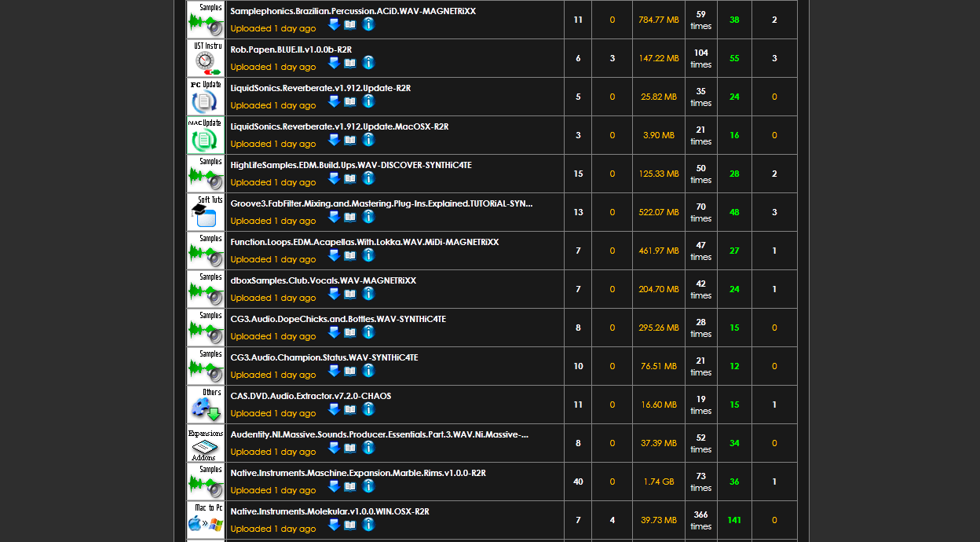Download CAS DVD Audio Extractor using the arrow icon
The height and width of the screenshot is (542, 980).
point(334,409)
